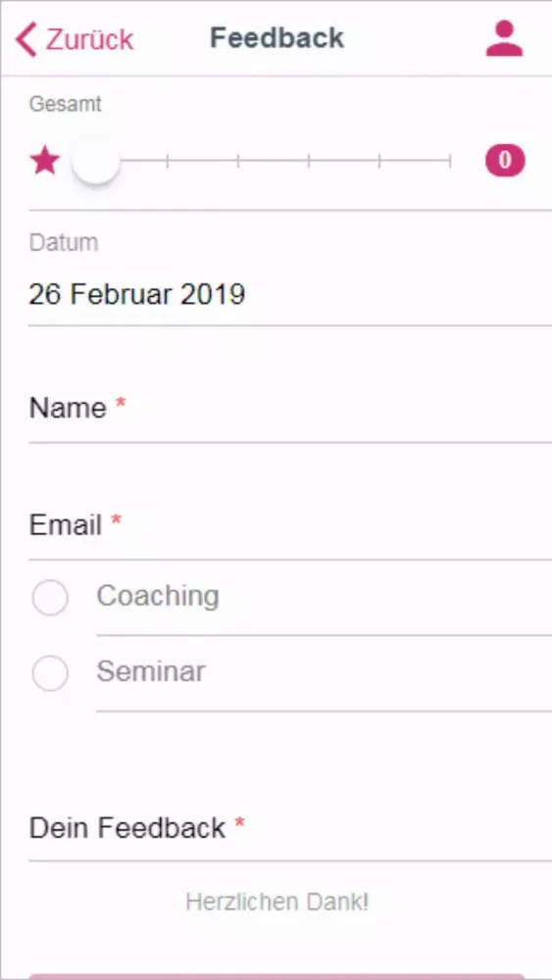The height and width of the screenshot is (980, 552).
Task: Focus the Name input field
Action: click(290, 409)
